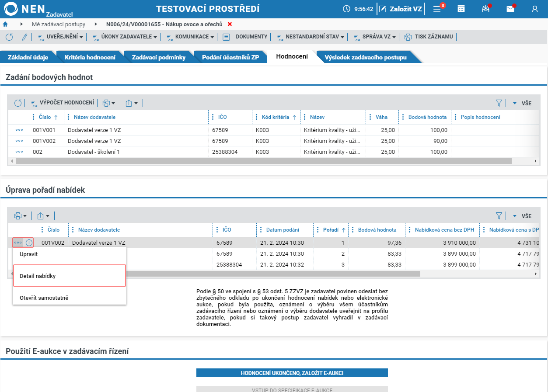Click filter icon in Zadání bodových hodnot table

click(x=499, y=103)
